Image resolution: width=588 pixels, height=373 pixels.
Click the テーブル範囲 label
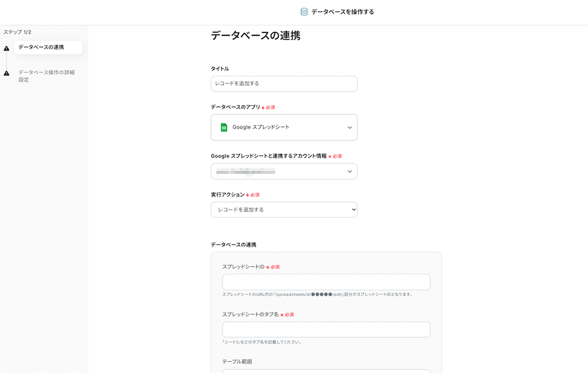[x=237, y=362]
